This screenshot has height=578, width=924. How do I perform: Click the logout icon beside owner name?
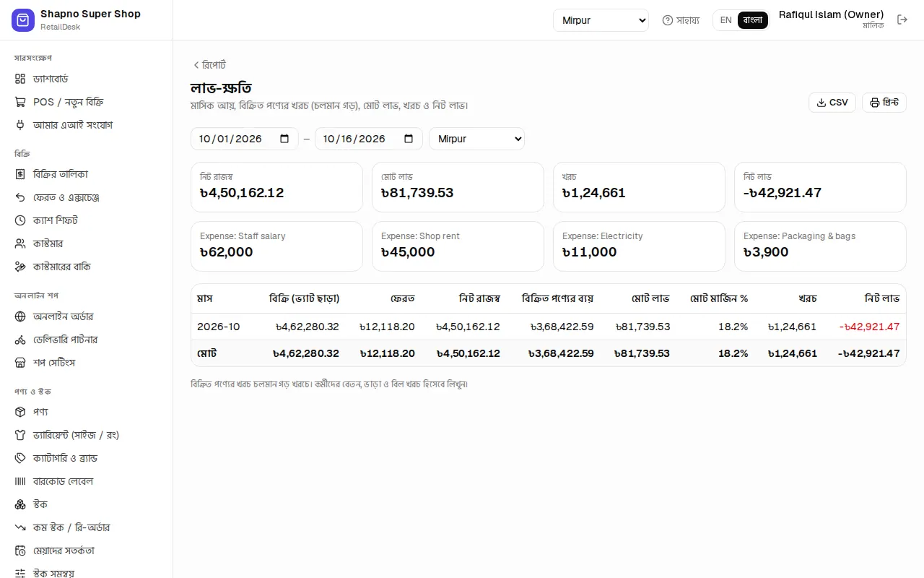(x=902, y=20)
